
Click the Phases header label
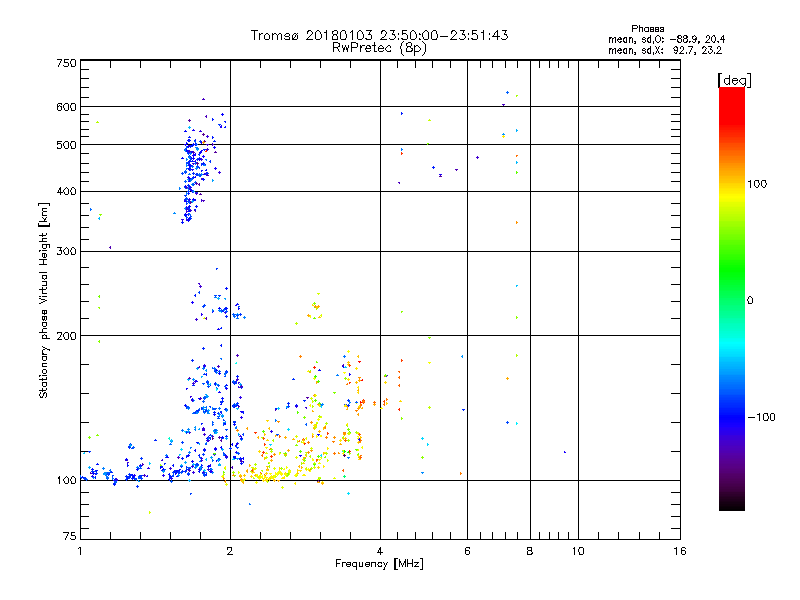point(647,29)
